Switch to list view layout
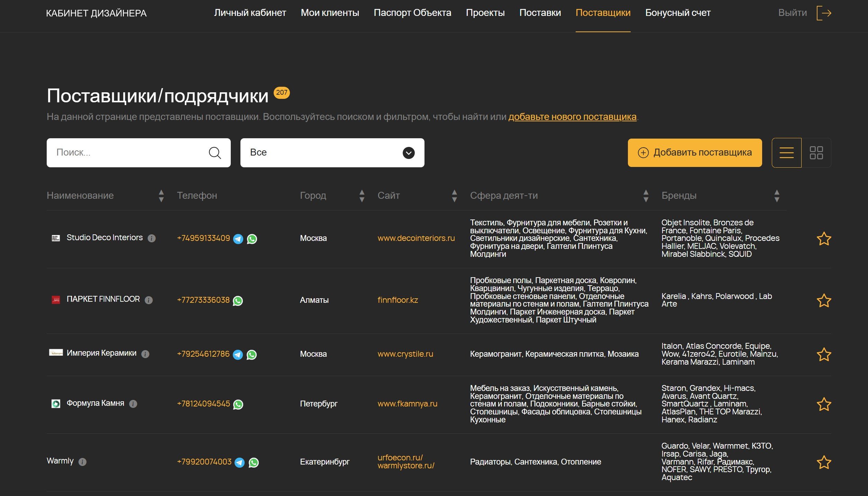 click(786, 153)
